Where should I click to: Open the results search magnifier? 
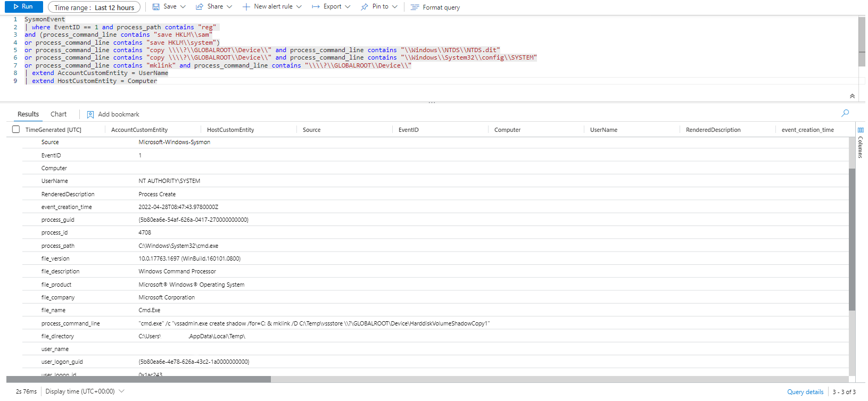pos(845,113)
